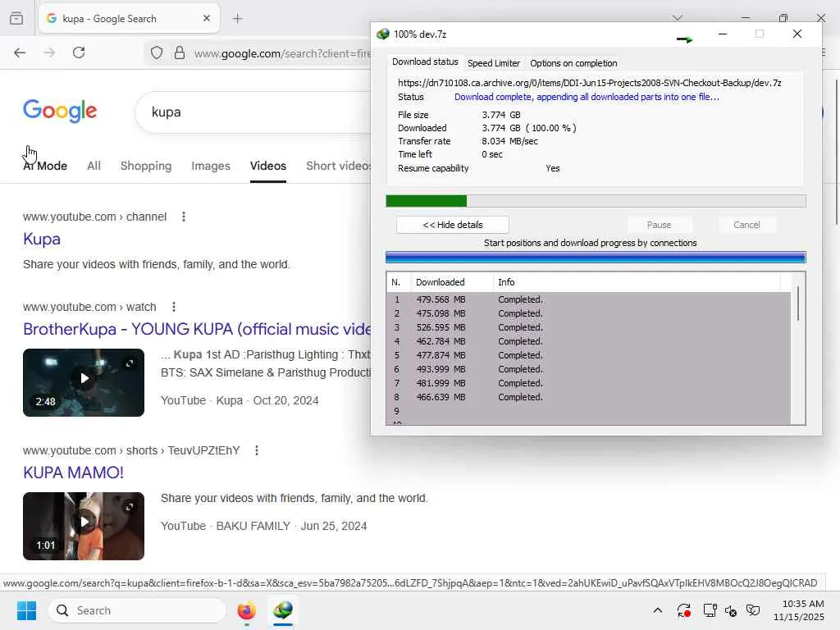Open a new tab with the plus button
This screenshot has width=840, height=630.
click(x=238, y=19)
